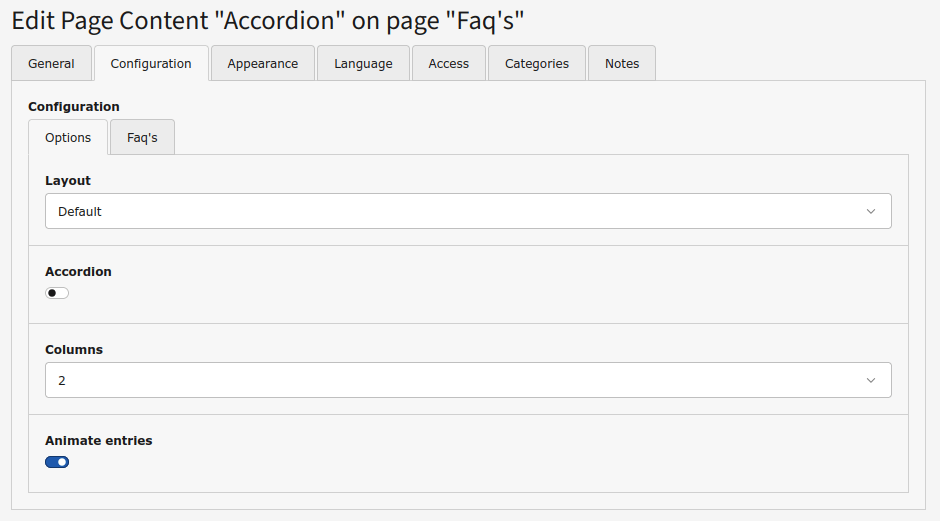
Task: Disable the Animate entries toggle
Action: click(x=57, y=462)
